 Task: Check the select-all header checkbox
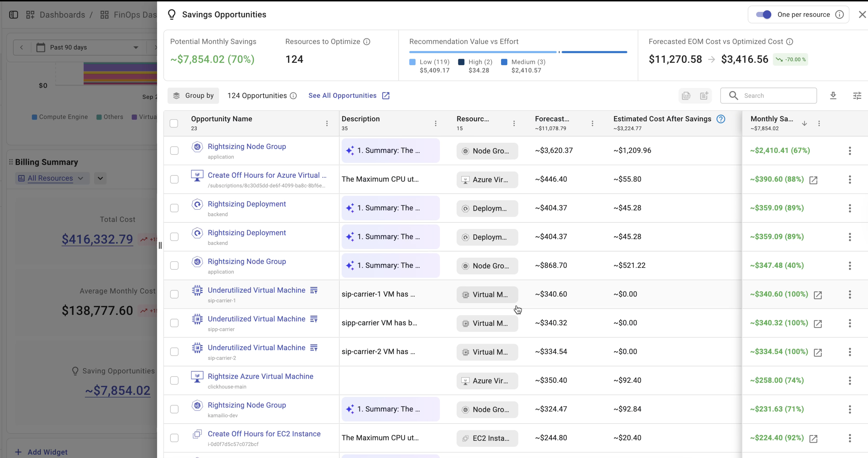[174, 124]
